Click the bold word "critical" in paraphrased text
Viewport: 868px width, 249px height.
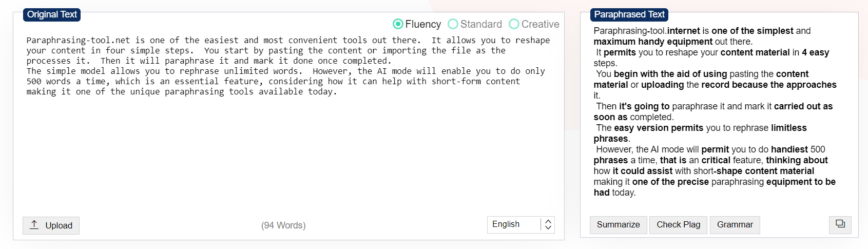pyautogui.click(x=716, y=160)
